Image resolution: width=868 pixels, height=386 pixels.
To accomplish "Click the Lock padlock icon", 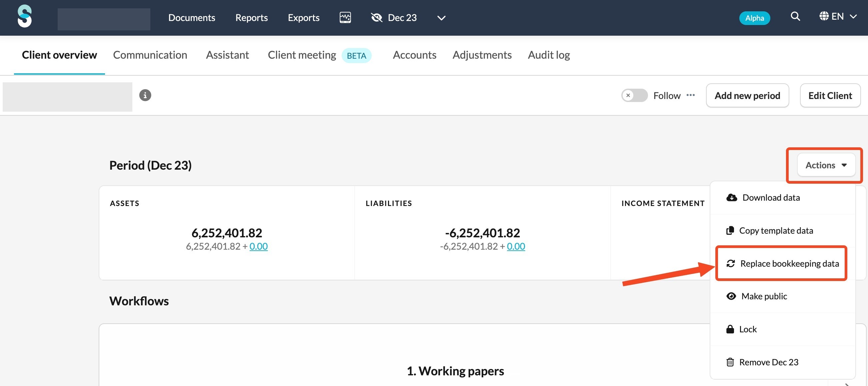I will coord(730,329).
